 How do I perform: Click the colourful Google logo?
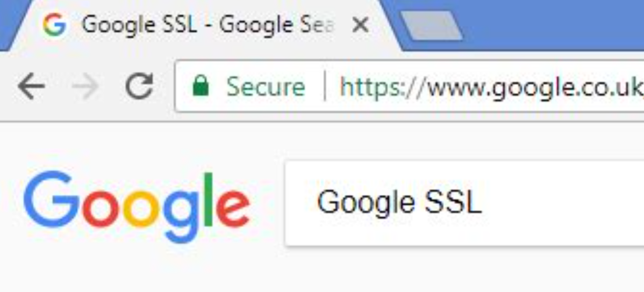click(x=137, y=207)
